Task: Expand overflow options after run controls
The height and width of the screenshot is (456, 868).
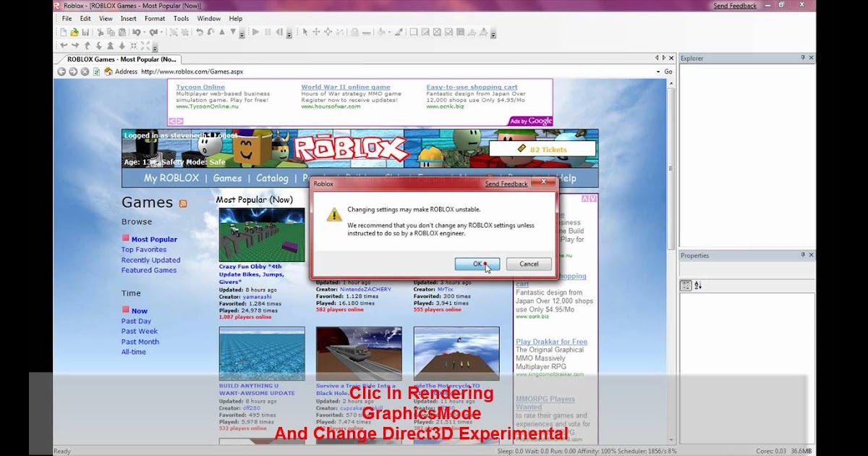Action: click(289, 35)
